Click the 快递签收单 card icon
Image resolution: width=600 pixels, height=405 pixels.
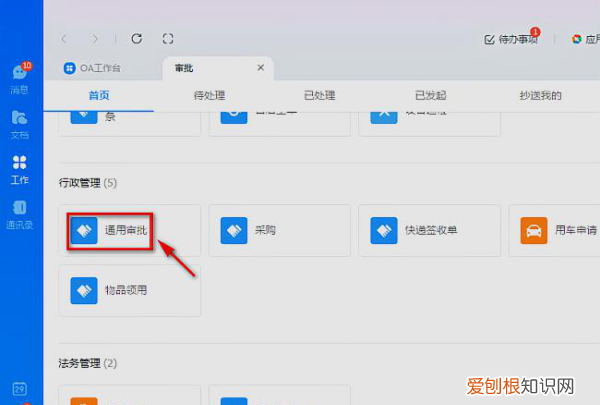[x=384, y=230]
